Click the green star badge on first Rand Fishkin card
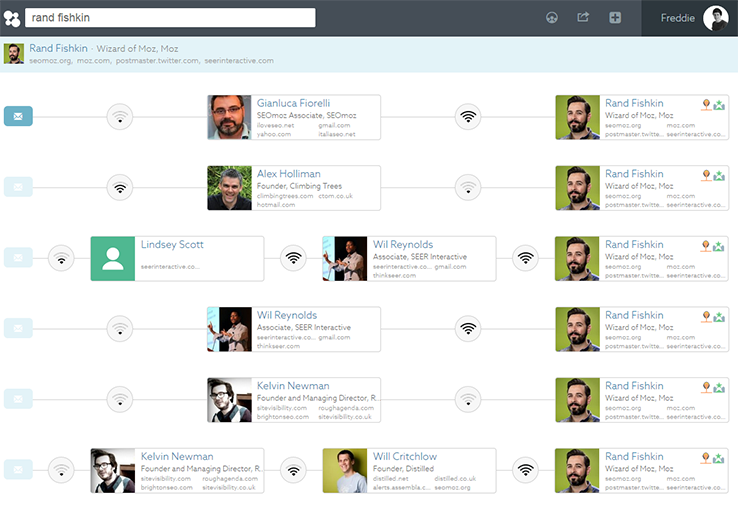Screen dimensions: 738x506 [x=719, y=105]
